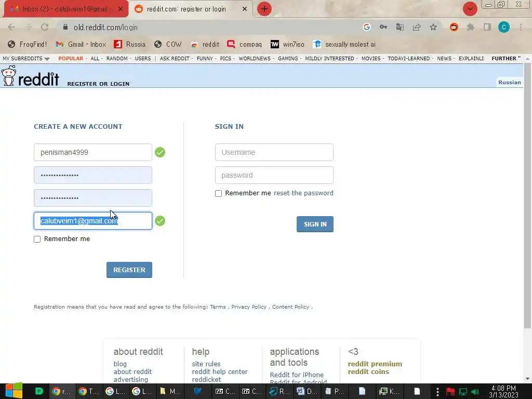This screenshot has width=532, height=399.
Task: Open the Privacy Policy link
Action: click(249, 307)
